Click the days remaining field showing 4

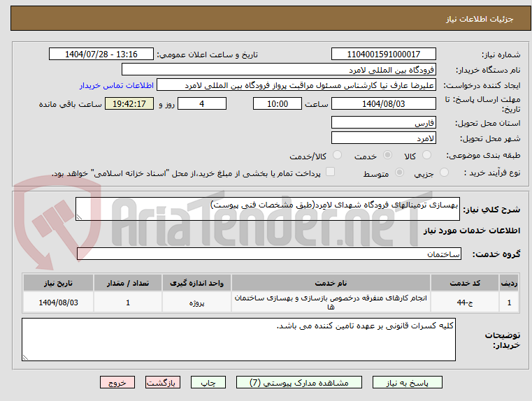pos(202,103)
